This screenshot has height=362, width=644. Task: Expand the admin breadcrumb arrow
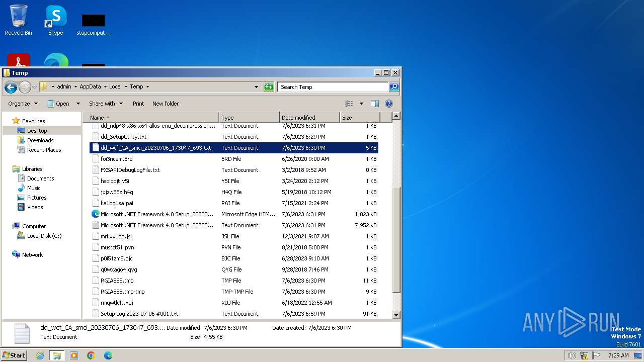(75, 86)
